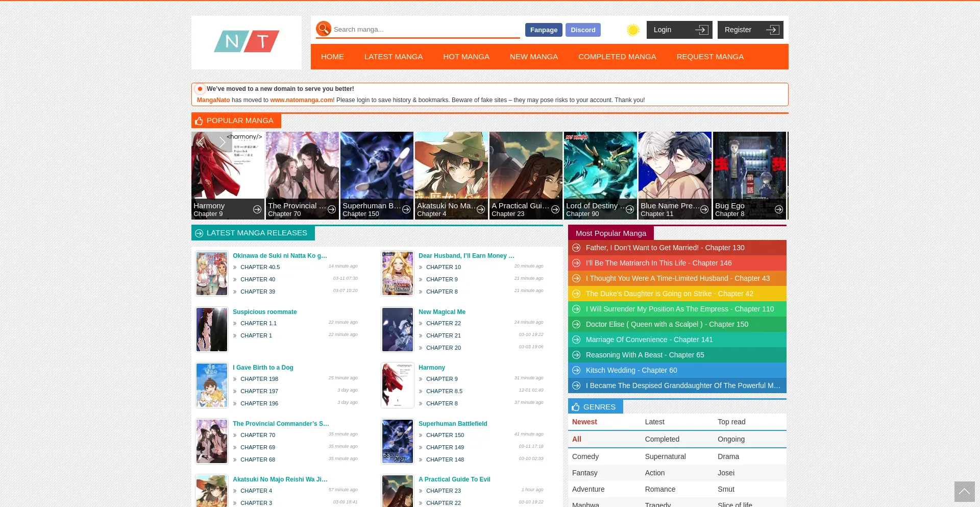
Task: Click arrow icon beside Doctor Elise entry
Action: pyautogui.click(x=576, y=324)
